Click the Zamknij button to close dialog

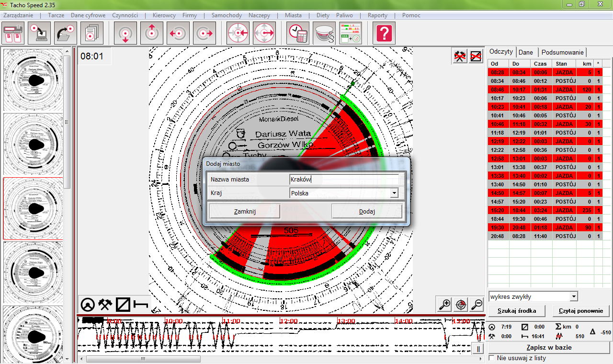(245, 211)
